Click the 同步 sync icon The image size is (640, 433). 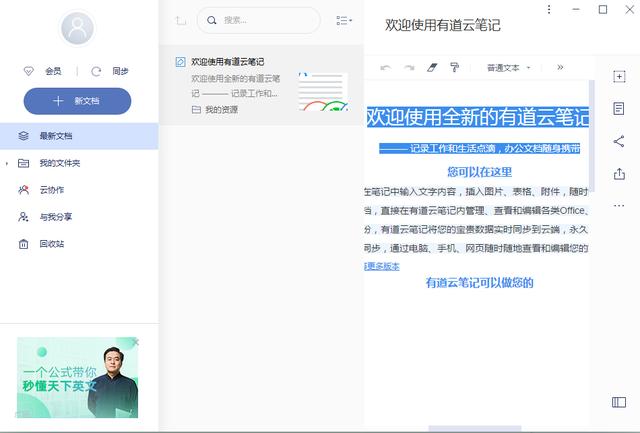96,71
